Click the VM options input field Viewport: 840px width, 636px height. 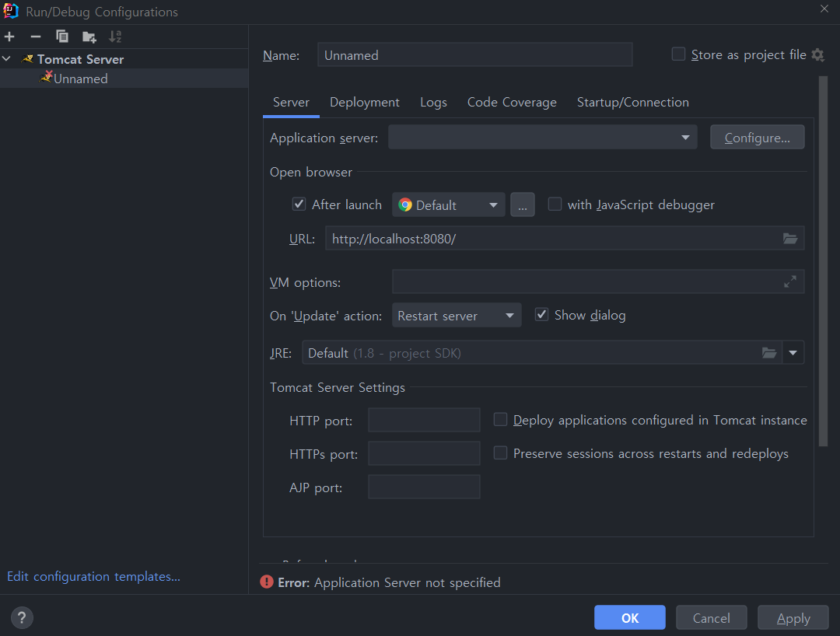point(598,281)
